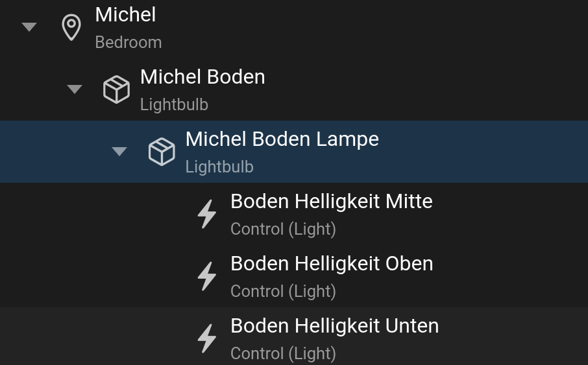
Task: Click the Lightbulb subtitle under Michel Boden Lampe
Action: tap(219, 167)
